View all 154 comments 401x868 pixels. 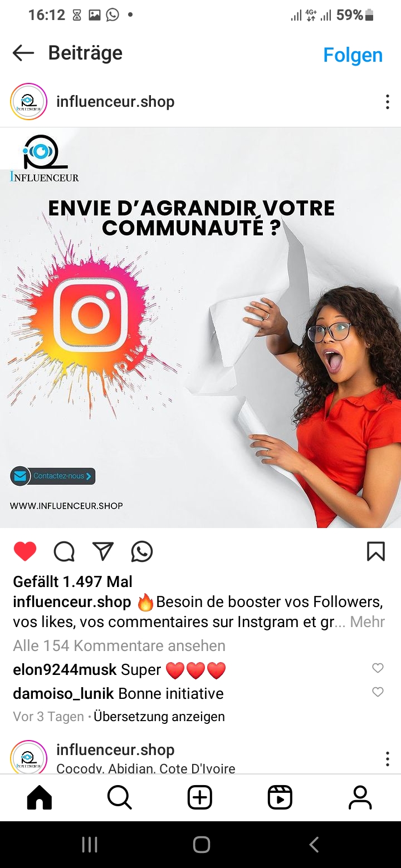click(x=119, y=645)
